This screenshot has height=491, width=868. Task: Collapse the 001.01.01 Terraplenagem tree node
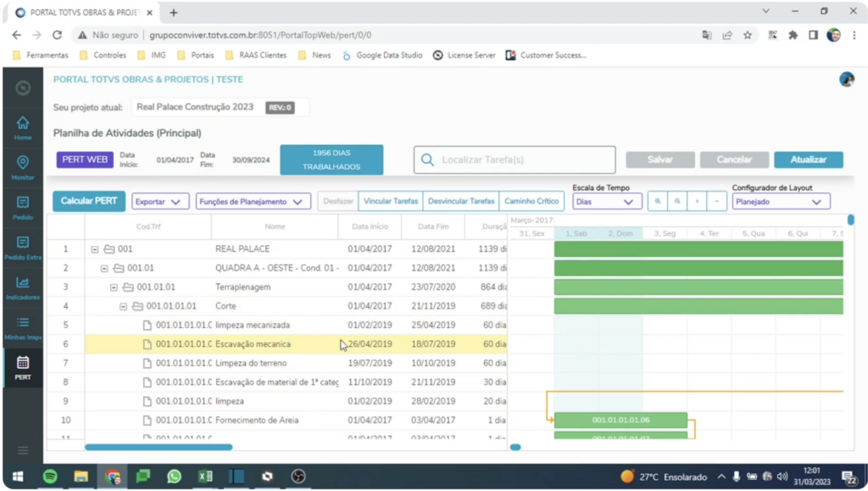pyautogui.click(x=114, y=287)
